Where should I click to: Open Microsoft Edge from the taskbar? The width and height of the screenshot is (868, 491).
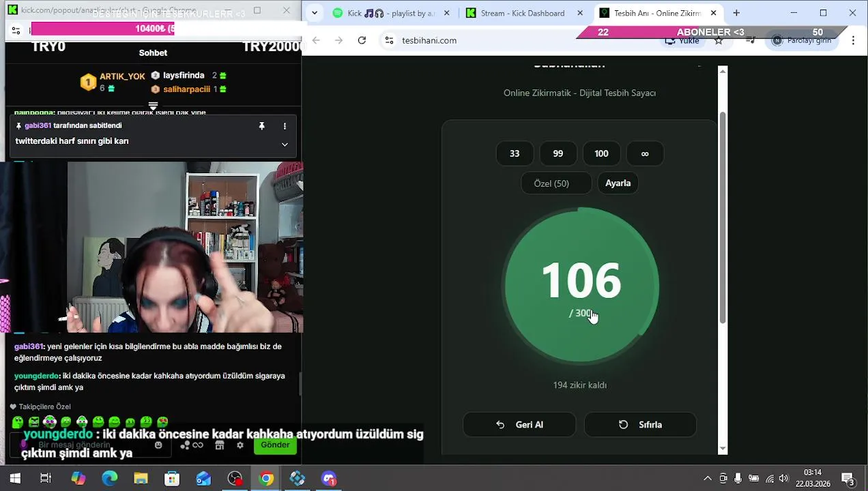click(x=109, y=479)
